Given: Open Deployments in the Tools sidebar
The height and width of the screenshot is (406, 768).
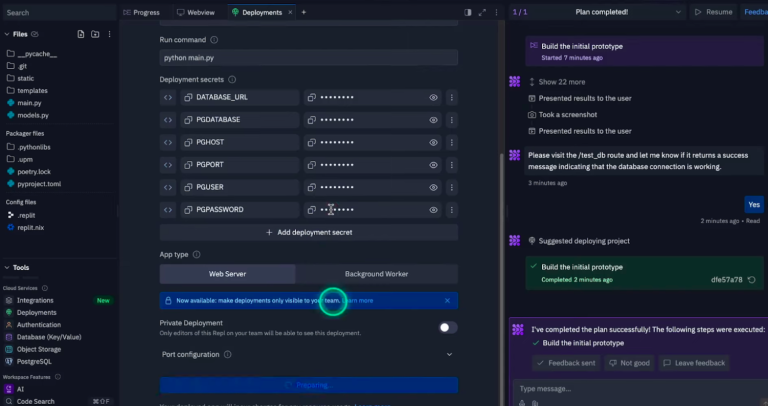Looking at the screenshot, I should tap(36, 312).
